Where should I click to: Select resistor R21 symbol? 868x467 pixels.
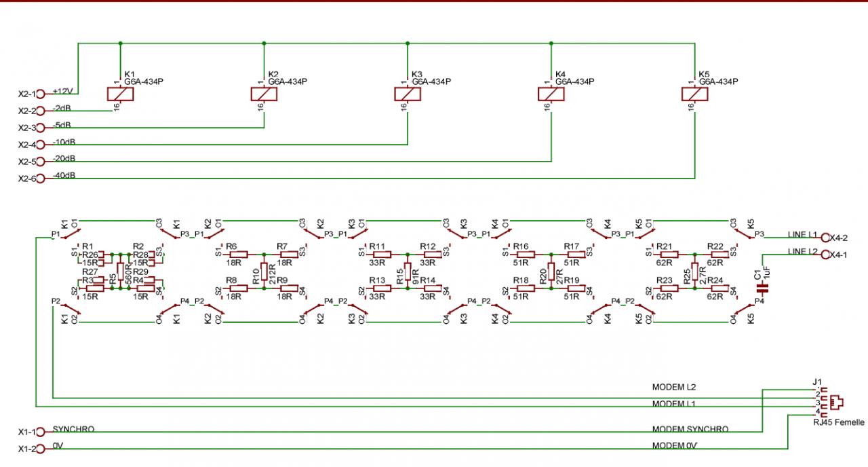[670, 255]
